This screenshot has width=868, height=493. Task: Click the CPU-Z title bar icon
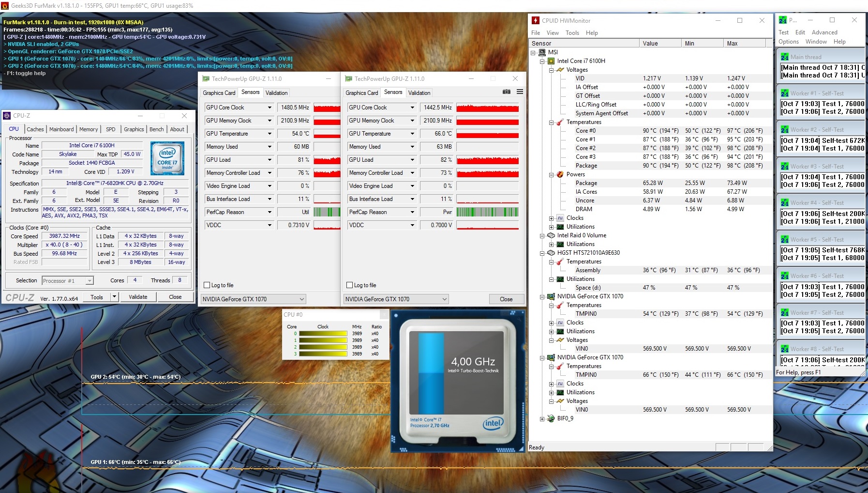[x=7, y=116]
